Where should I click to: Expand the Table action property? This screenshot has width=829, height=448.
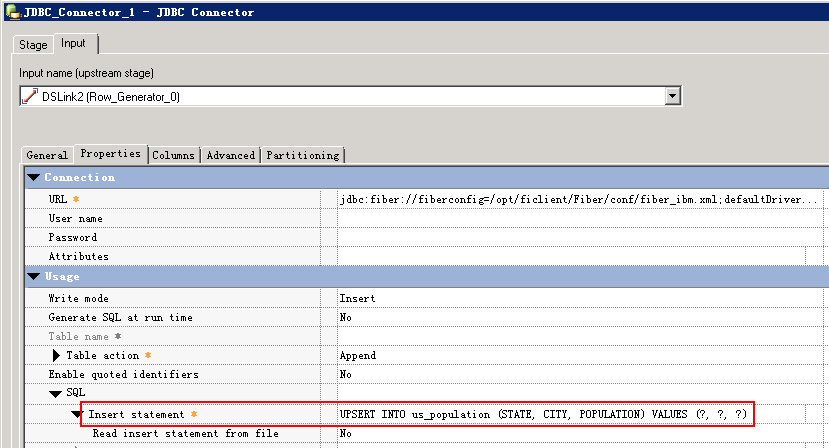click(x=56, y=355)
